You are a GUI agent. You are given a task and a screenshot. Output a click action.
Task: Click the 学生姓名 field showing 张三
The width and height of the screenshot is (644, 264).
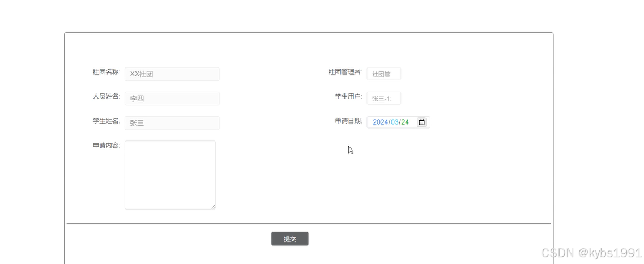pyautogui.click(x=172, y=123)
